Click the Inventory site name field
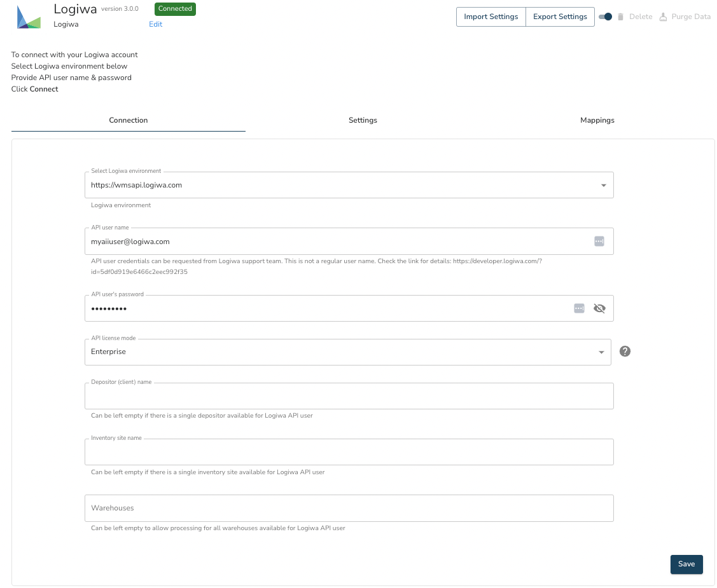 click(349, 452)
